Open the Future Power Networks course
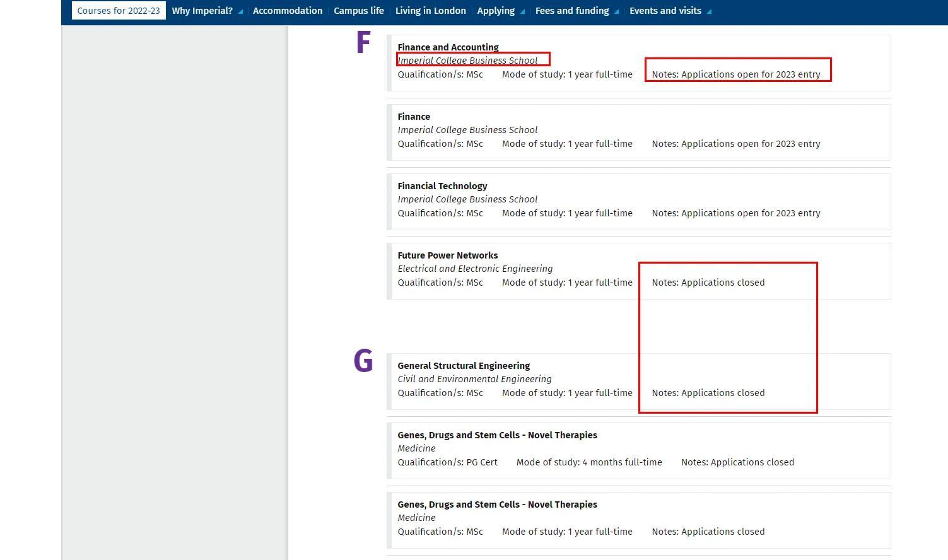This screenshot has height=560, width=948. tap(448, 255)
